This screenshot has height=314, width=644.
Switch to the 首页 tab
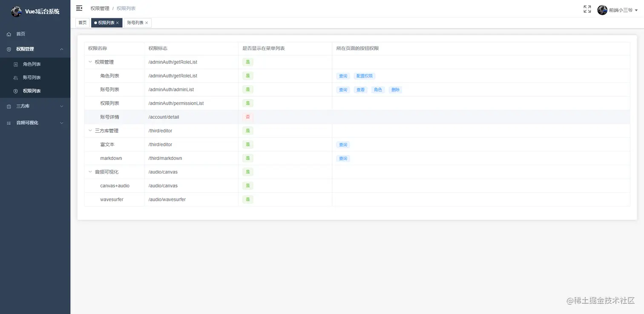[x=82, y=23]
